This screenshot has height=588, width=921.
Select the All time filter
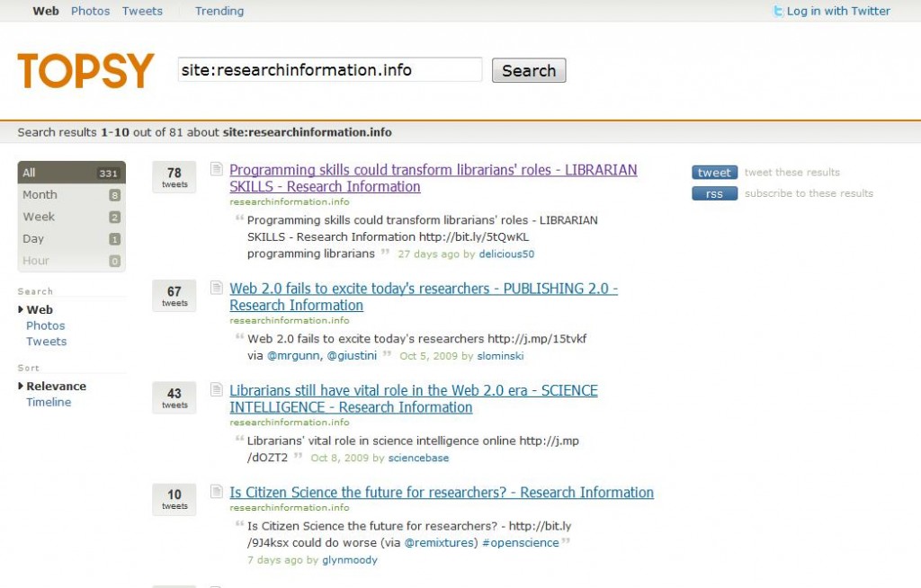[x=72, y=173]
